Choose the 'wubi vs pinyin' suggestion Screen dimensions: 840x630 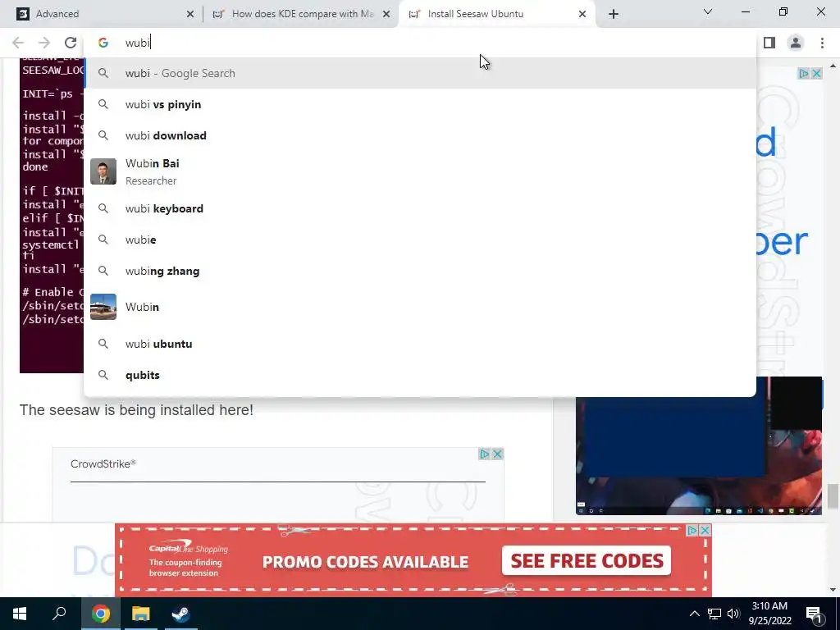click(419, 104)
